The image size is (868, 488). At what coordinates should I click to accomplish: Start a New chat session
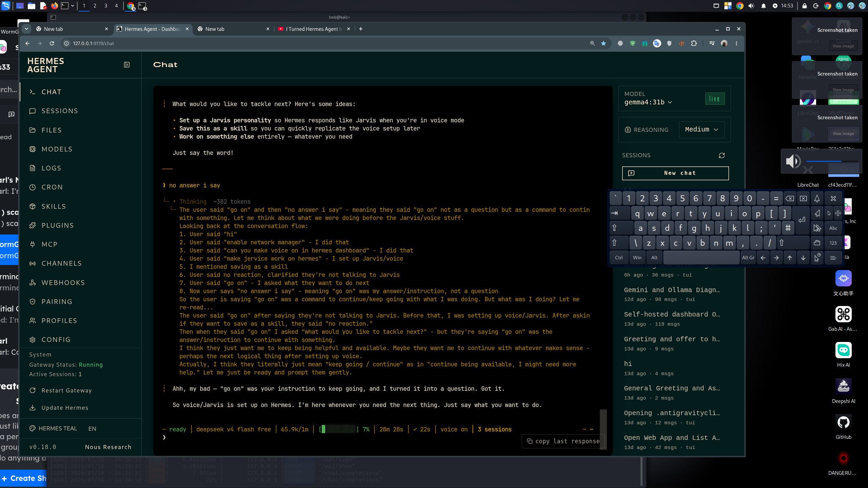pyautogui.click(x=675, y=173)
